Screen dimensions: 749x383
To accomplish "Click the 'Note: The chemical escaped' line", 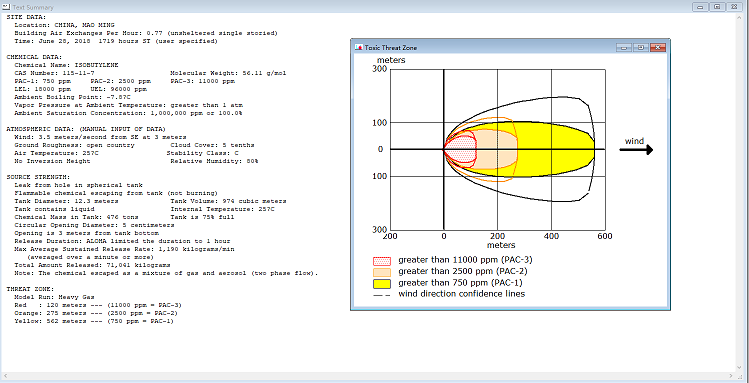I will [166, 274].
